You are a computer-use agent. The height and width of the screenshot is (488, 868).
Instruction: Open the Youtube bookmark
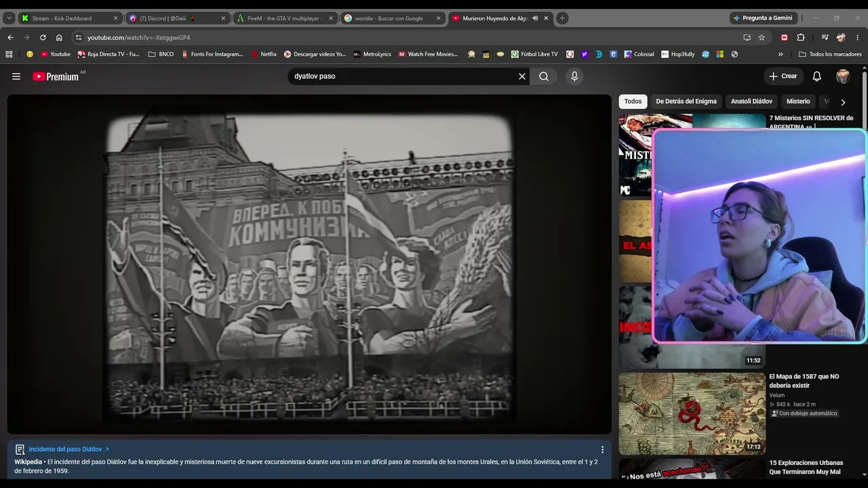(56, 54)
